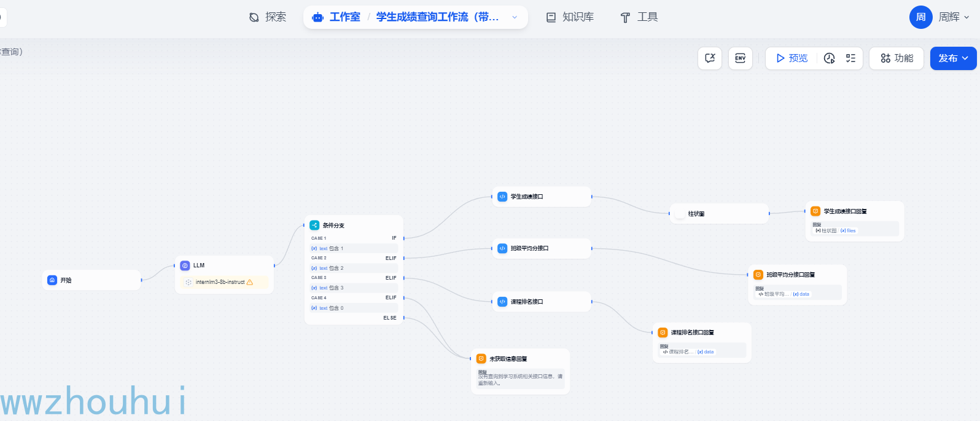
Task: Click the model warning triangle icon
Action: (250, 282)
